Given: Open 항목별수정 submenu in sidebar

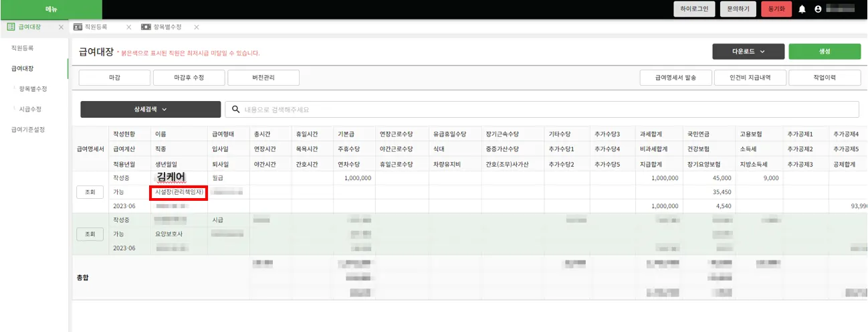Looking at the screenshot, I should tap(33, 88).
